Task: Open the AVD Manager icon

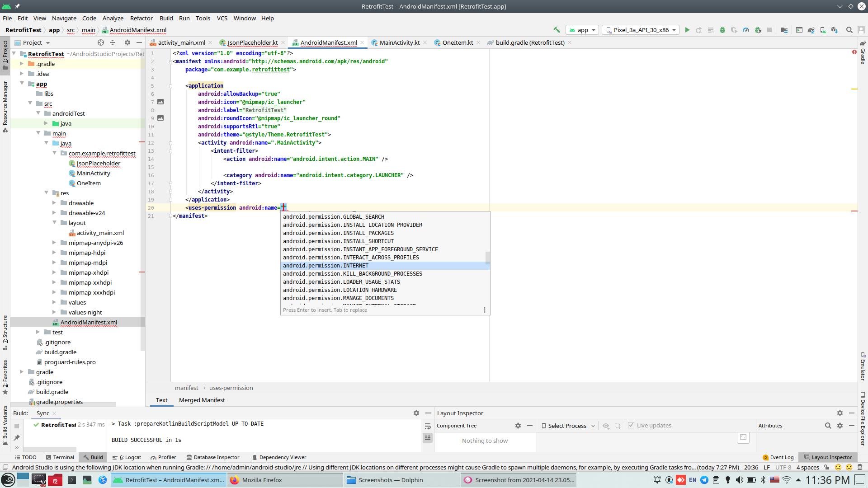Action: tap(823, 30)
